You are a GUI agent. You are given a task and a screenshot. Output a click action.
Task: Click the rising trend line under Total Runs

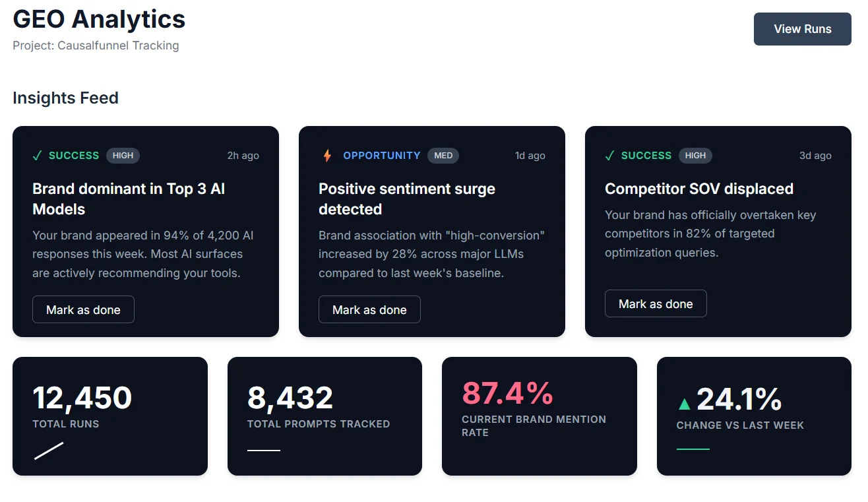click(x=49, y=451)
